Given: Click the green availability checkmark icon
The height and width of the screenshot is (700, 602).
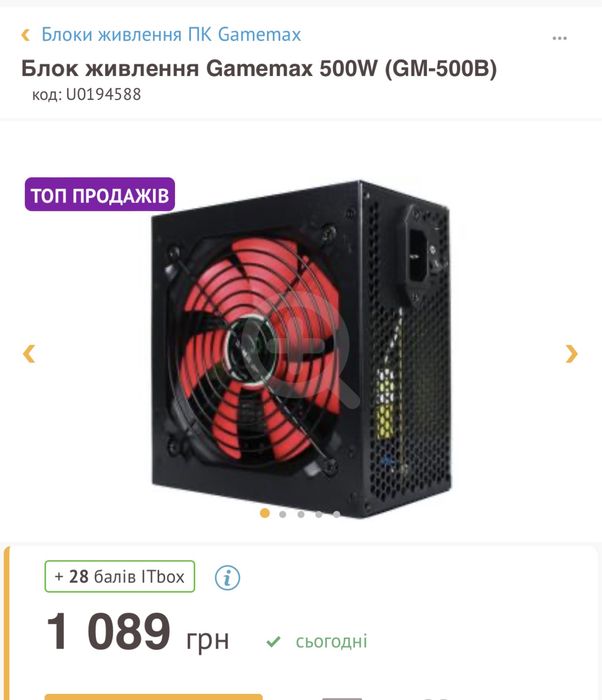Looking at the screenshot, I should click(273, 642).
